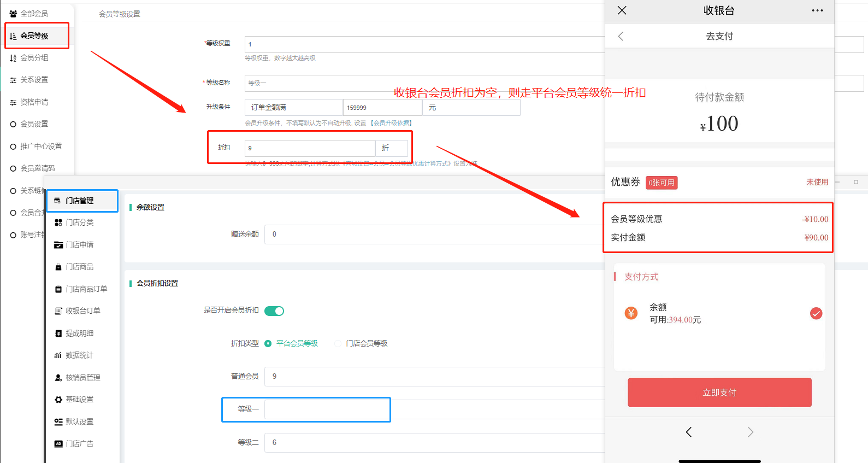Click the 数据统计 chart icon
The height and width of the screenshot is (463, 868).
pyautogui.click(x=58, y=355)
